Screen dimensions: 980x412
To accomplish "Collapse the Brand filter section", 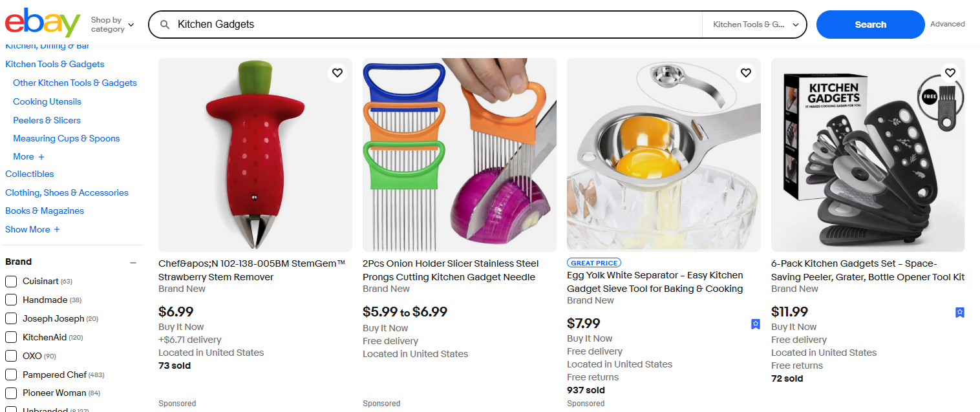I will (x=133, y=262).
